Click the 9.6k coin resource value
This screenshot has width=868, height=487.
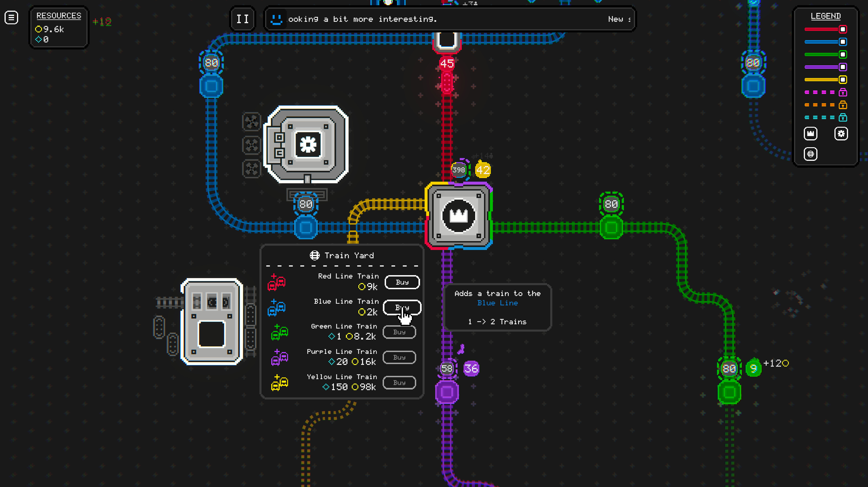49,29
